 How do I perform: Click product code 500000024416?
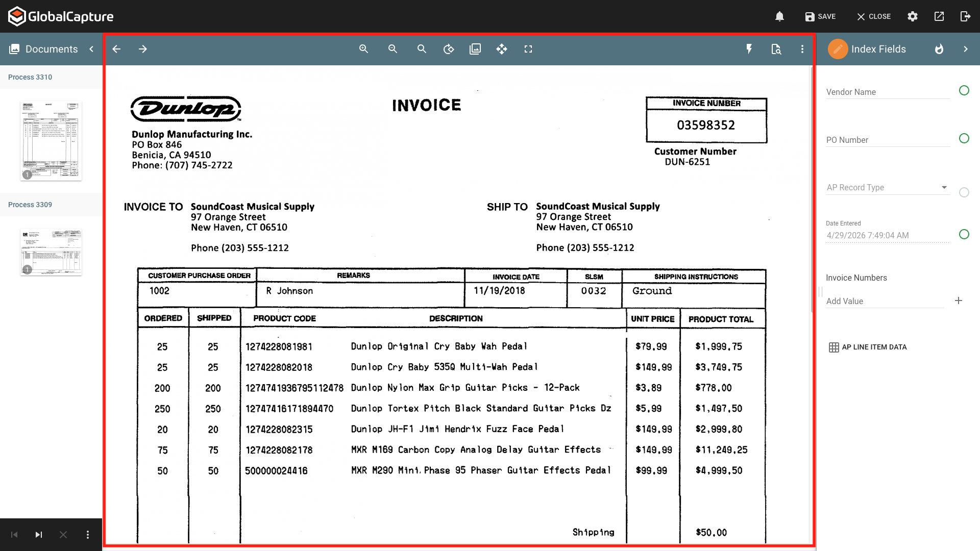pyautogui.click(x=276, y=471)
